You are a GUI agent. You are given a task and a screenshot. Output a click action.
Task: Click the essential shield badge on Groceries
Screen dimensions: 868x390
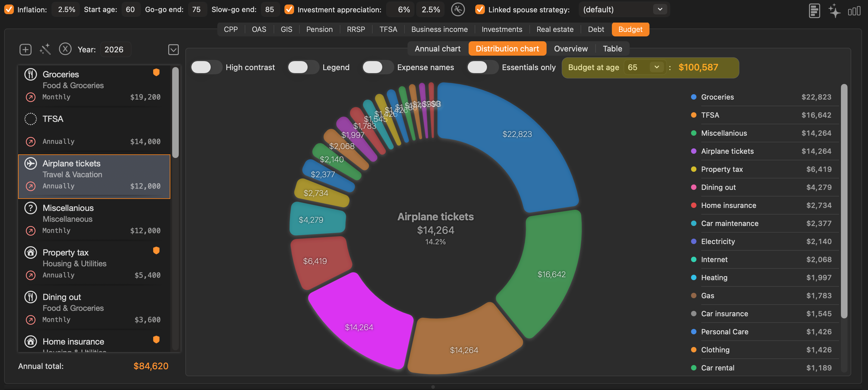click(156, 73)
